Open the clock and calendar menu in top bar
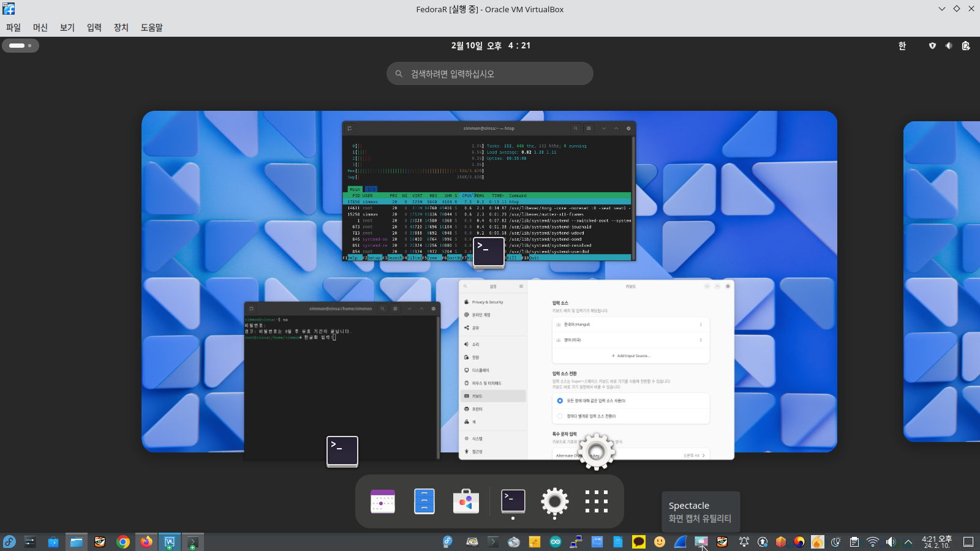The image size is (980, 551). pyautogui.click(x=491, y=45)
